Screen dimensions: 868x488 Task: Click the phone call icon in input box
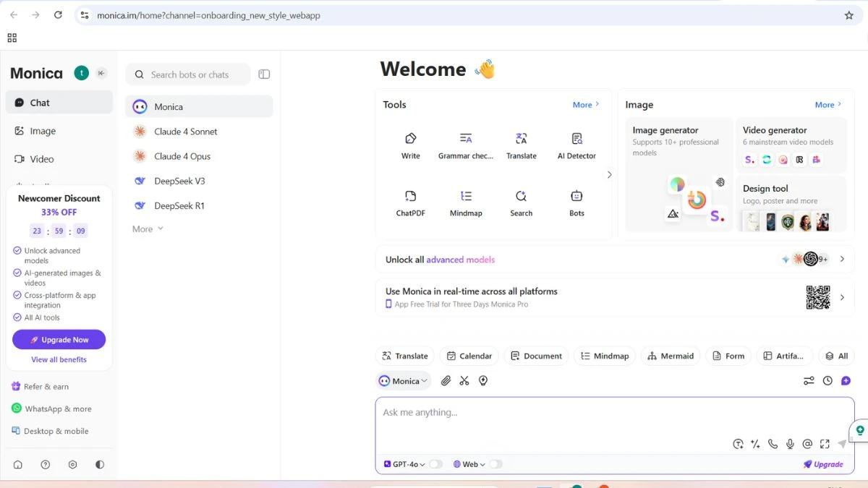coord(773,444)
